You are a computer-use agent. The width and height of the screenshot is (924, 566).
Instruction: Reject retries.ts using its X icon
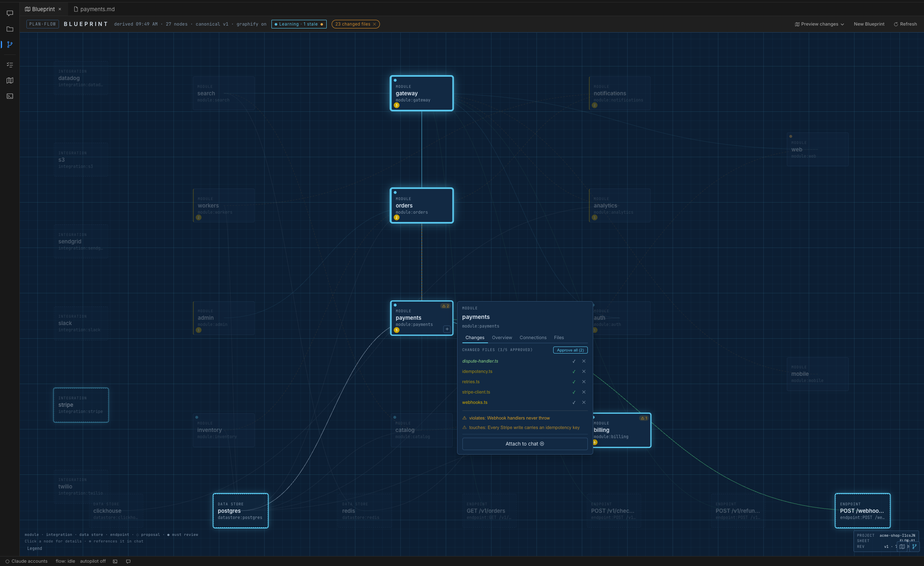point(584,382)
